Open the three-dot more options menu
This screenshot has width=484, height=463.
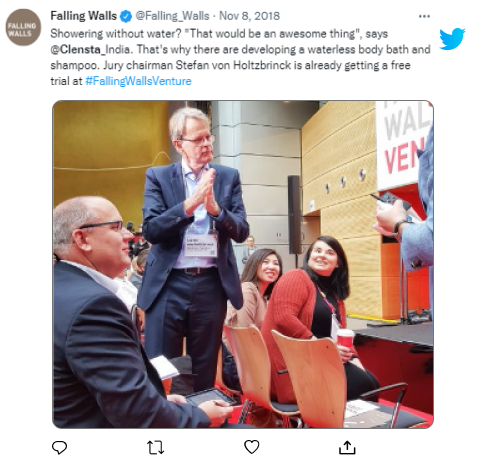(424, 16)
